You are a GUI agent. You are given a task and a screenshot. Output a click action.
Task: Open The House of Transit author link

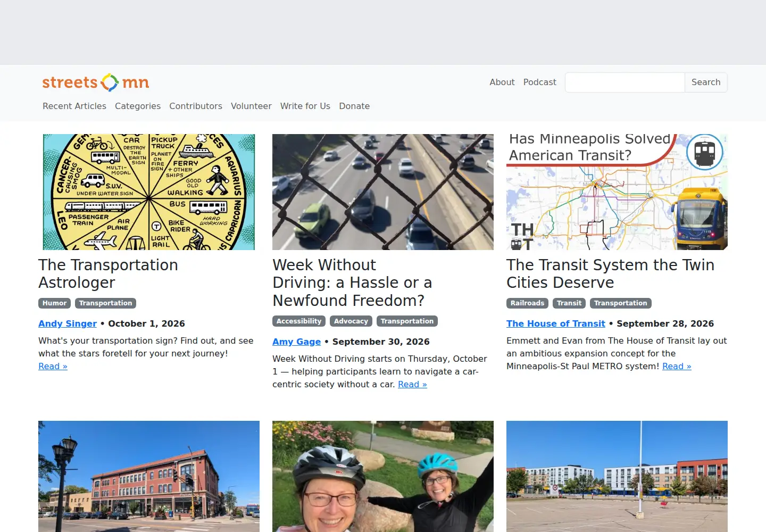click(556, 323)
